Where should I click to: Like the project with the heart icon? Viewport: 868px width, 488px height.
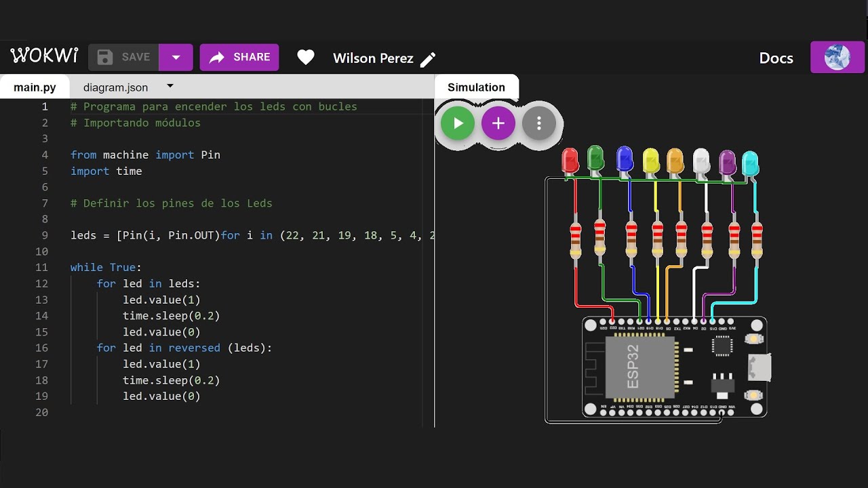pos(306,58)
